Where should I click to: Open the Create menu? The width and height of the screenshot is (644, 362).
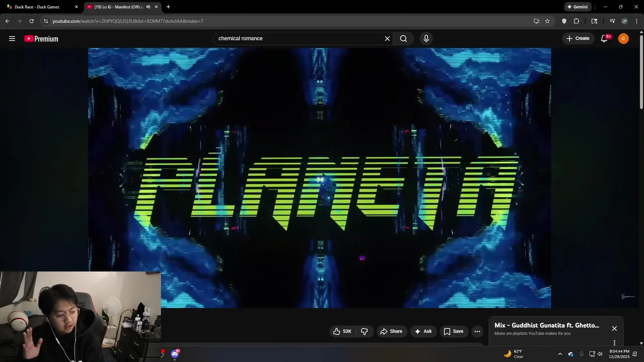[578, 39]
